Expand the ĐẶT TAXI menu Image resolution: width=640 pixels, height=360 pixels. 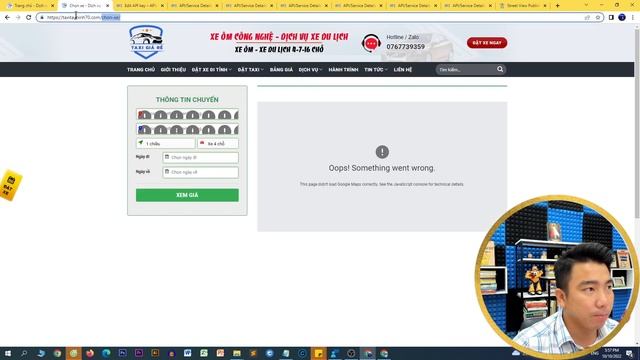[250, 70]
